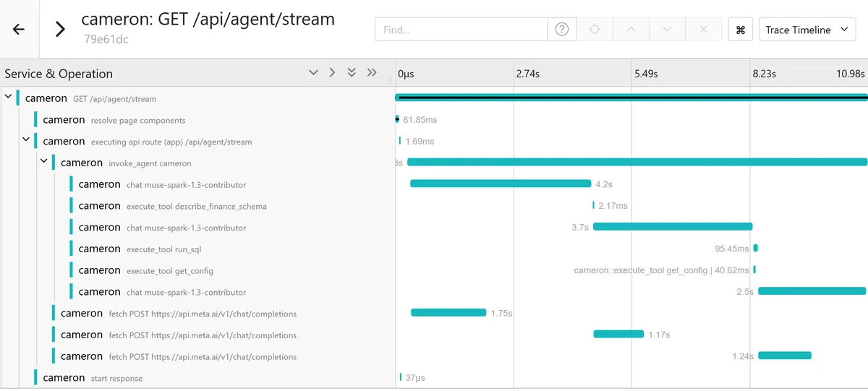
Task: Expand one level with single down chevron
Action: pos(313,73)
